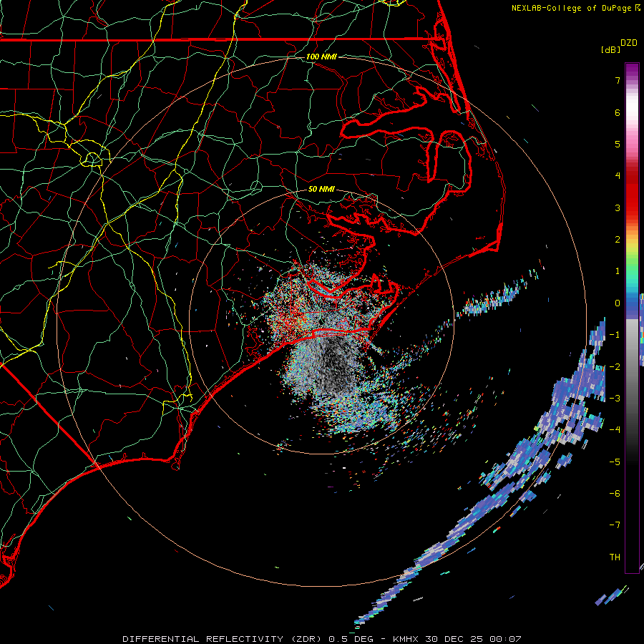
Task: Click the "5" value on the color scale
Action: coord(618,144)
